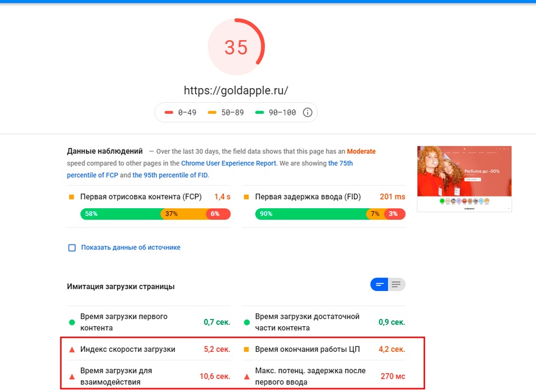
Task: Switch to the detailed list view toggle
Action: 397,284
